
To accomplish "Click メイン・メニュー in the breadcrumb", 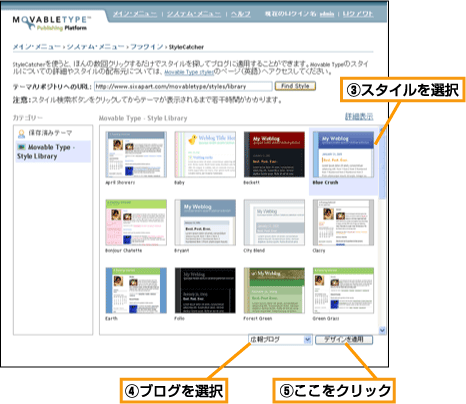I will point(37,47).
